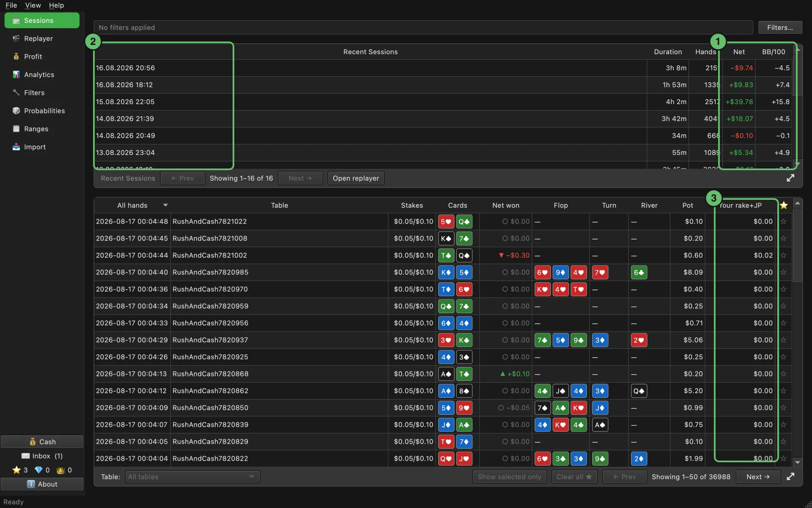Image resolution: width=812 pixels, height=508 pixels.
Task: Open the Ranges section
Action: [41, 129]
